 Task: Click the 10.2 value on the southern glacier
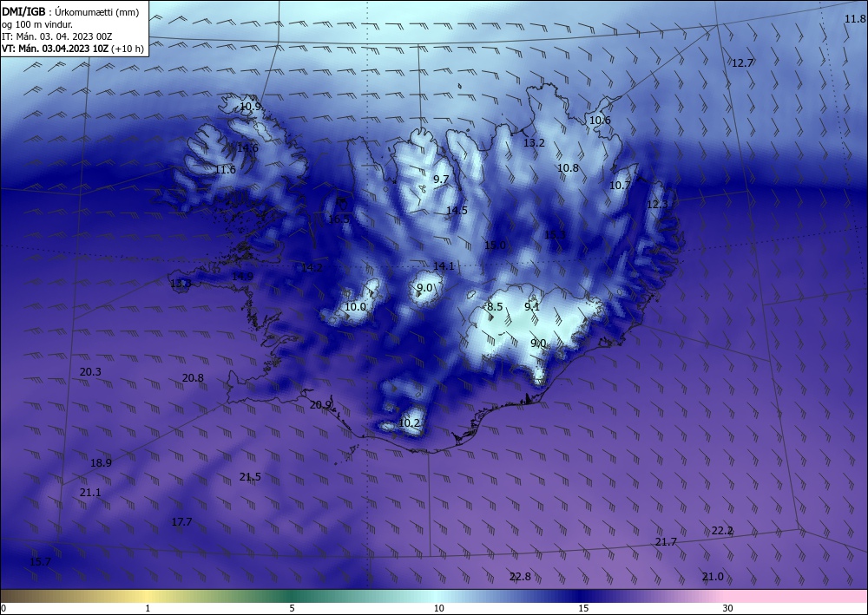tap(409, 423)
